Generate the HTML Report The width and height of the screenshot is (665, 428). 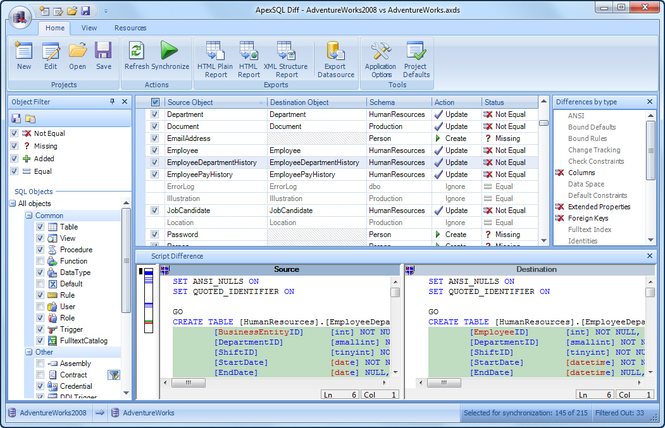tap(249, 59)
